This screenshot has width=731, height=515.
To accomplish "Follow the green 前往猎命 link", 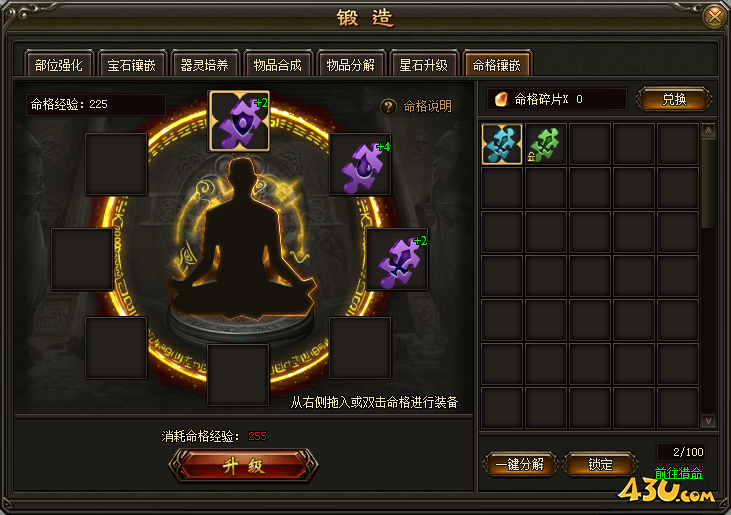I will [x=678, y=474].
